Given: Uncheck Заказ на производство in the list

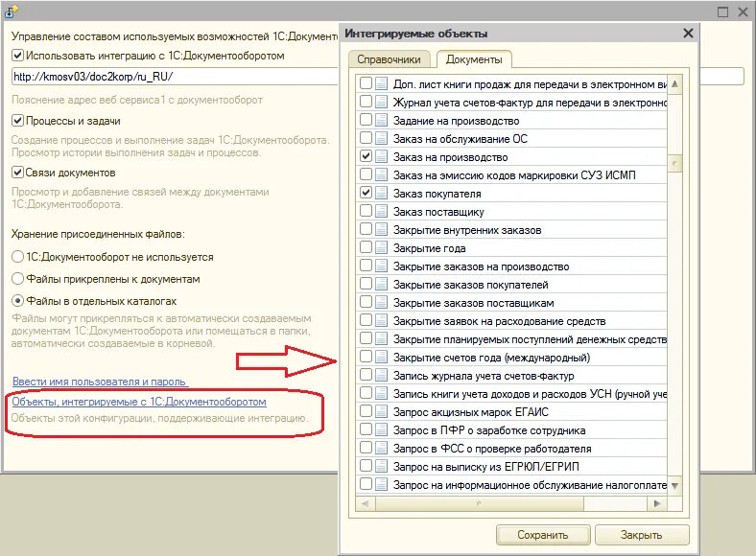Looking at the screenshot, I should pyautogui.click(x=366, y=156).
